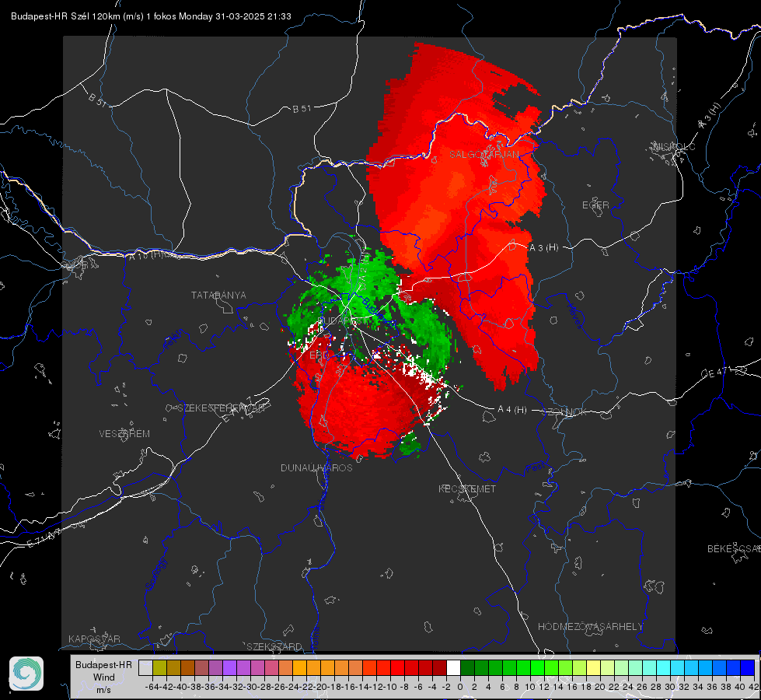Click the Somogy county label
The height and width of the screenshot is (700, 761).
155,574
